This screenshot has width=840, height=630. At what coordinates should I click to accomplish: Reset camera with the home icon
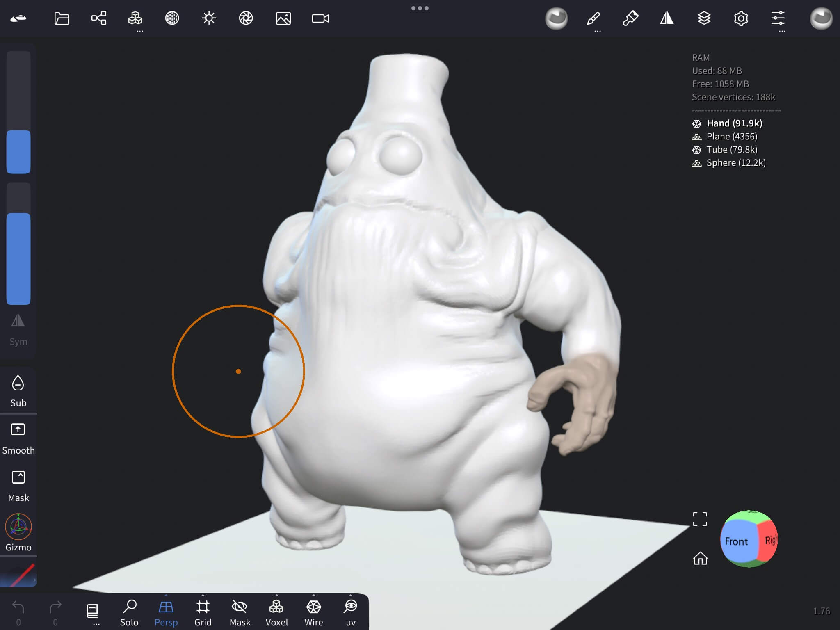(700, 558)
